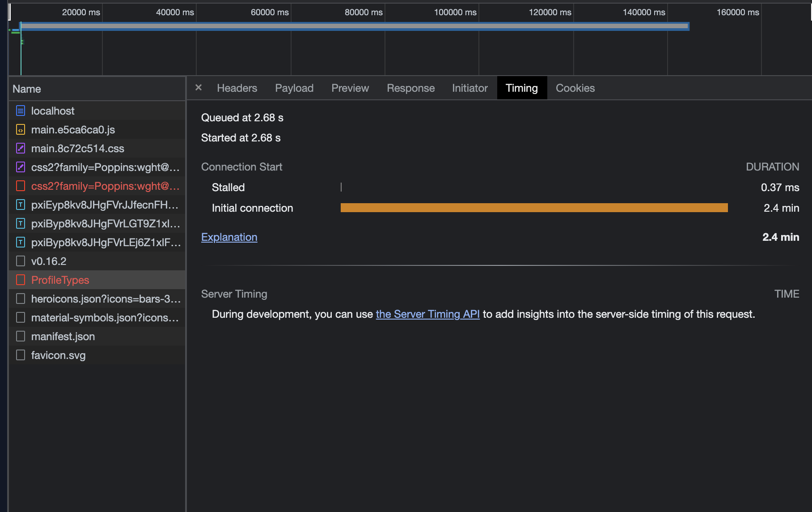
Task: Click the script icon beside main.e5ca6ca0.js
Action: point(20,129)
